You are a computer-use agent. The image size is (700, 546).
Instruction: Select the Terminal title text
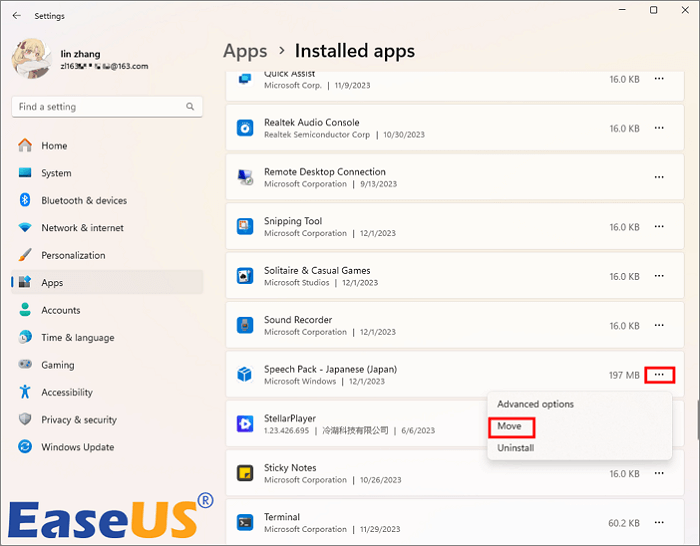point(282,517)
